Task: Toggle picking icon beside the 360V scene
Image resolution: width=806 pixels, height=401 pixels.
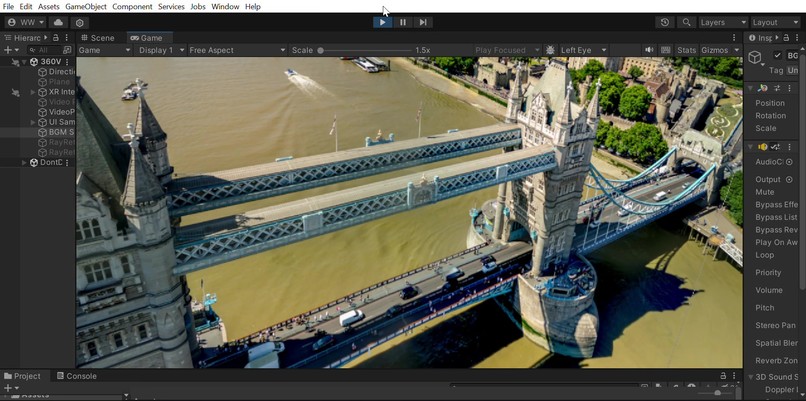Action: pos(15,62)
